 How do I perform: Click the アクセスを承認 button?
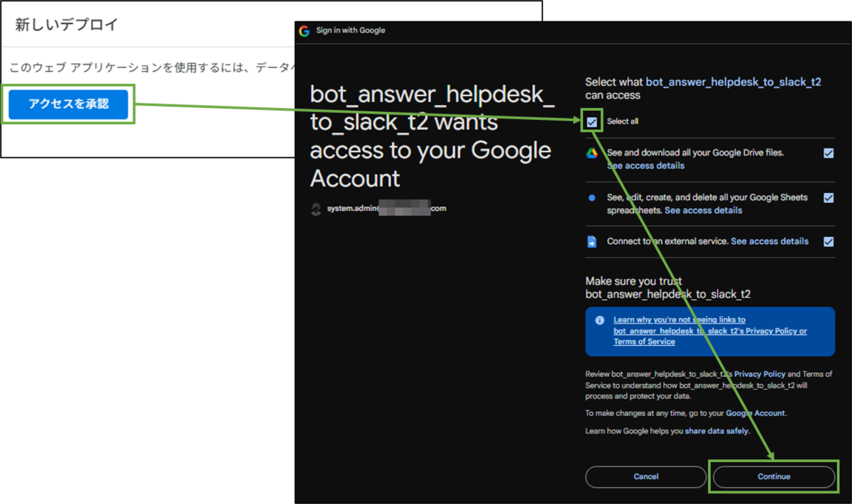[69, 104]
